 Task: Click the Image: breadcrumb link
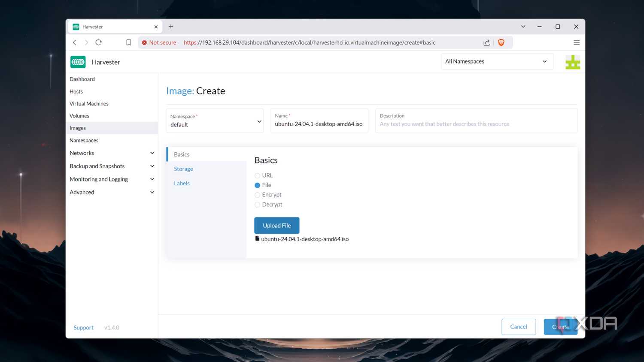[x=180, y=91]
